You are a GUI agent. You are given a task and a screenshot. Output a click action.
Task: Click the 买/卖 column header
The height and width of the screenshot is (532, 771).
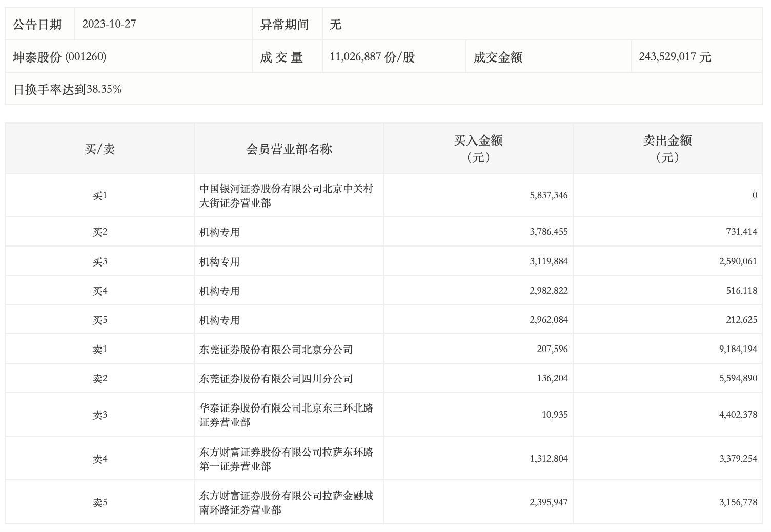[99, 149]
